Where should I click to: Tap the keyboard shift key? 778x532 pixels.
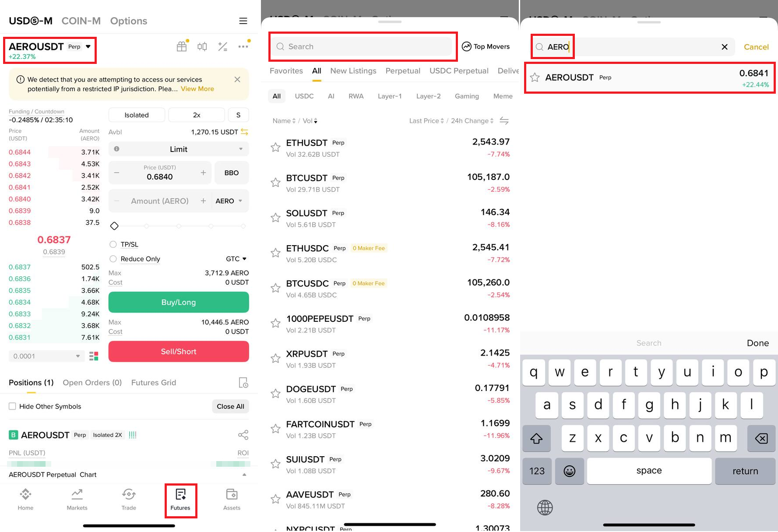point(536,438)
